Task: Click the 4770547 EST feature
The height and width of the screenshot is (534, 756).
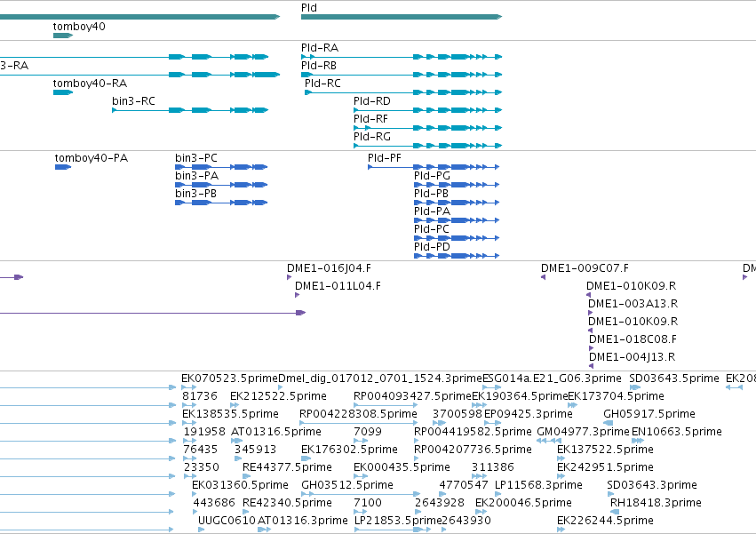Action: click(x=442, y=494)
